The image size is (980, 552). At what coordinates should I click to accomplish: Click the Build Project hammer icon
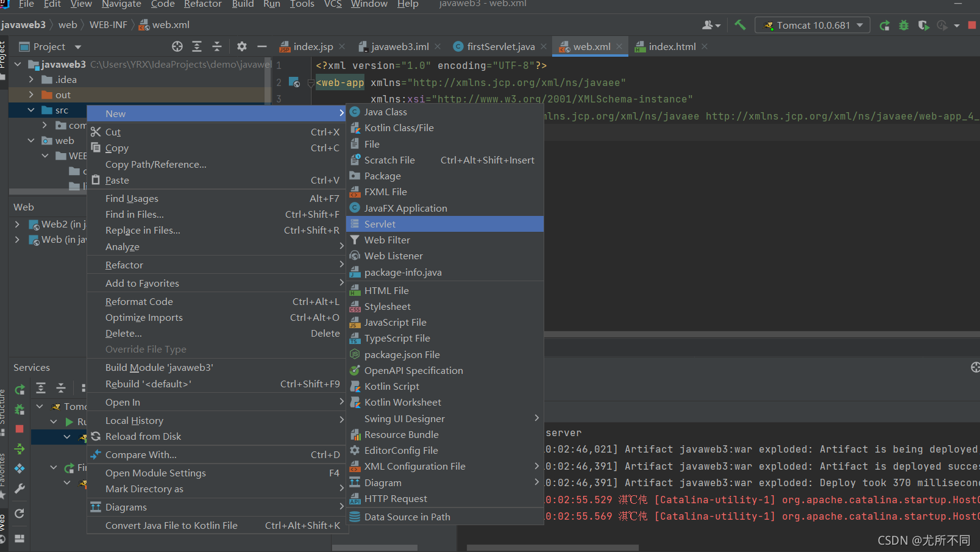pyautogui.click(x=740, y=25)
